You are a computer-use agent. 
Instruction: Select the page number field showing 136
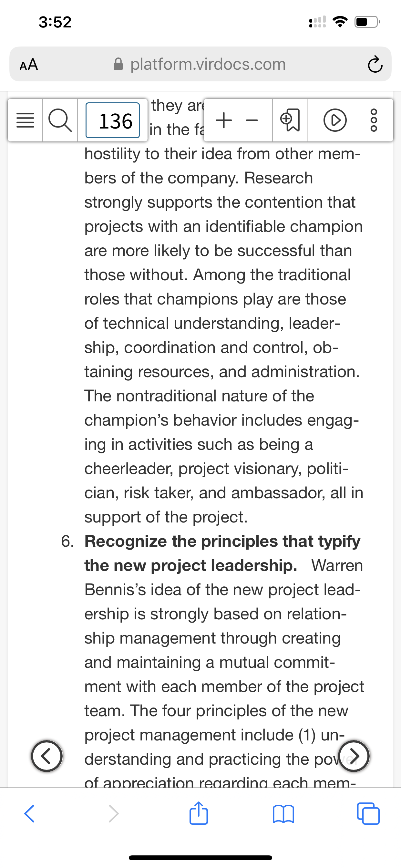pos(113,120)
